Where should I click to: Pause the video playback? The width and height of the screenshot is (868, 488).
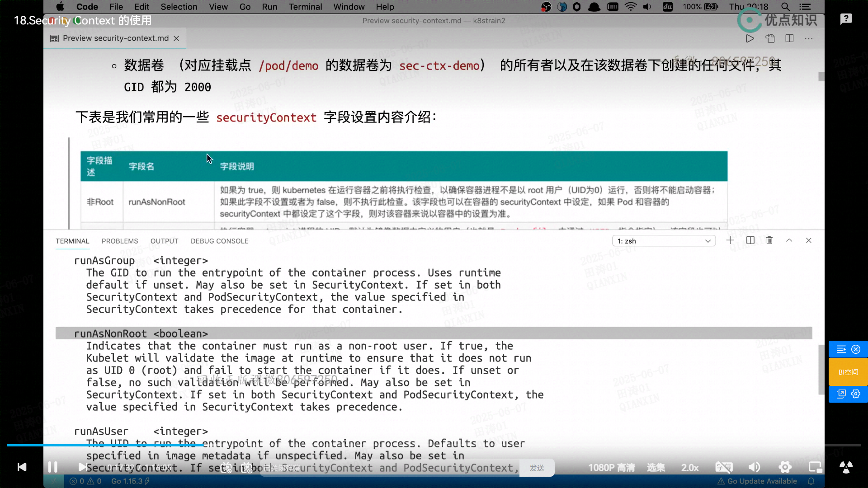point(52,467)
